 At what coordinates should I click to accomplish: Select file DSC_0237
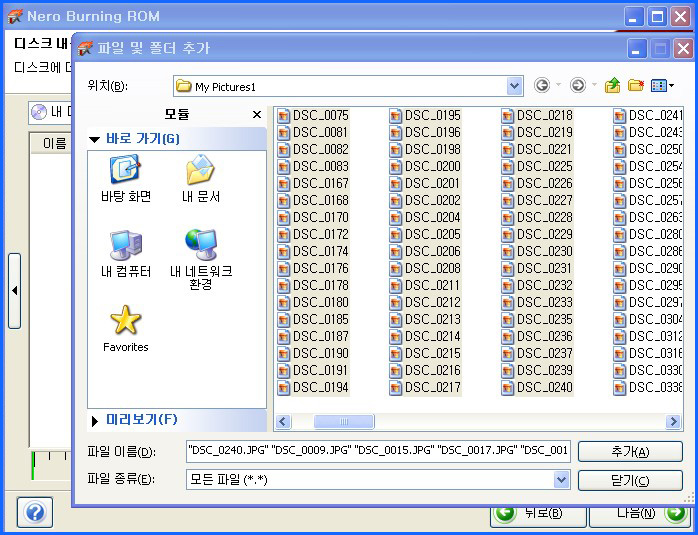click(x=537, y=353)
